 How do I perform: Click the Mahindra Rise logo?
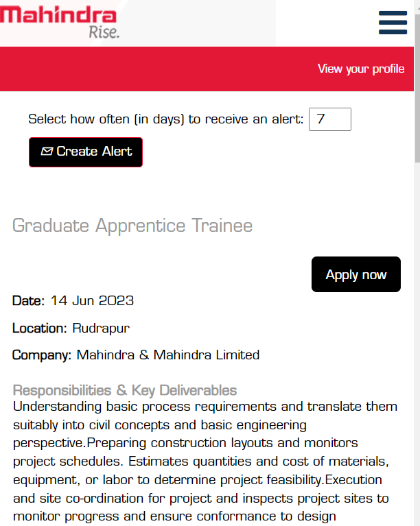click(60, 22)
